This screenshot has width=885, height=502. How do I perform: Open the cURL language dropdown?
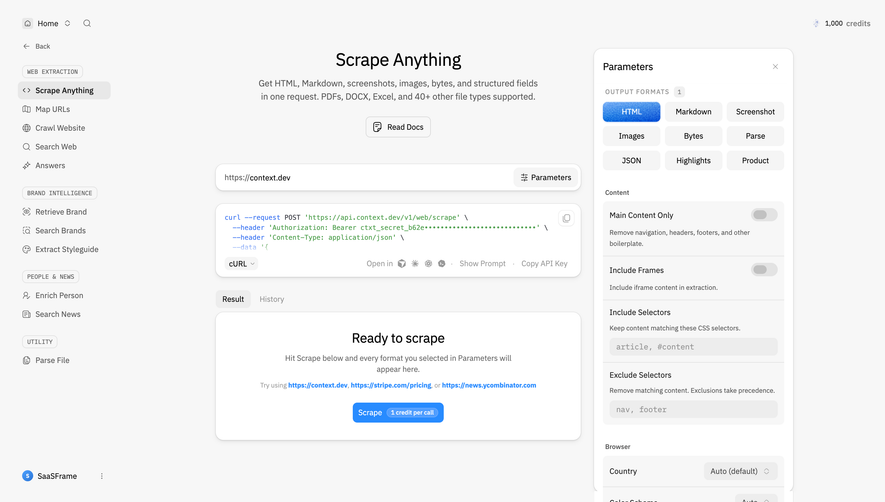pyautogui.click(x=242, y=264)
